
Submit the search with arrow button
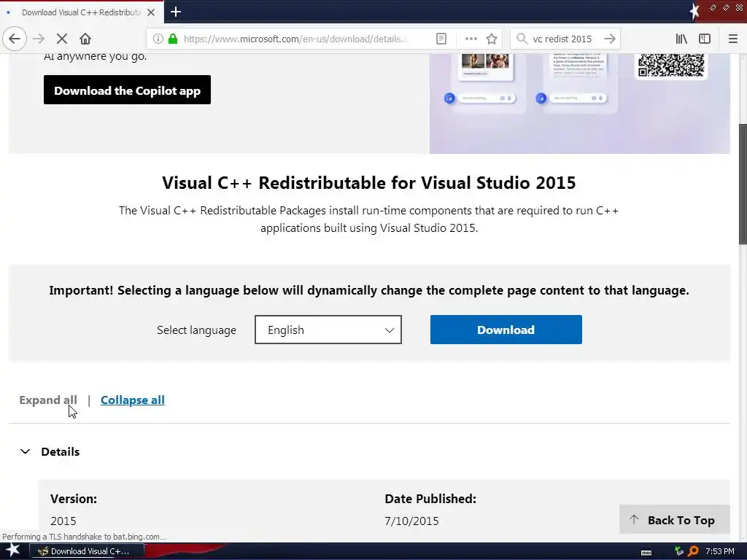pos(610,39)
